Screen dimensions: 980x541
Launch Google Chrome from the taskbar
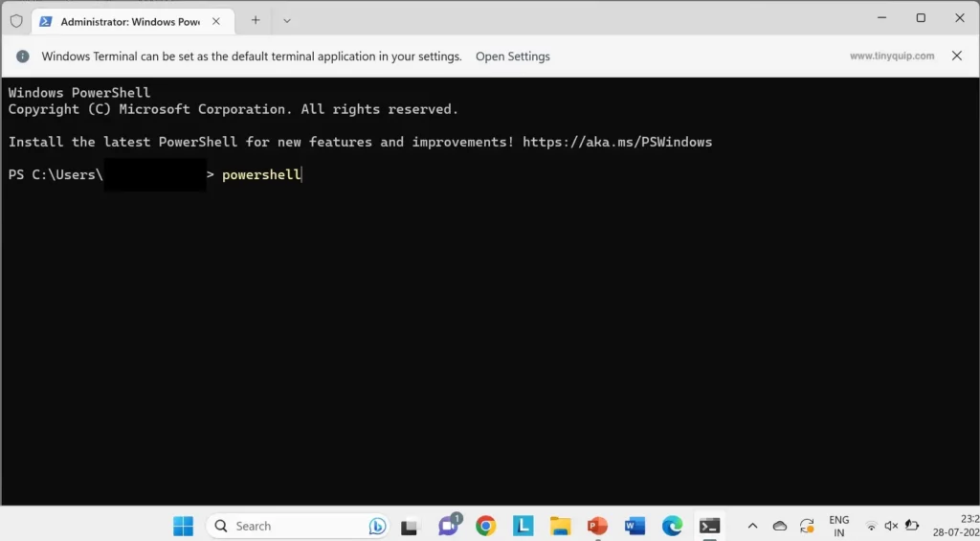[485, 526]
